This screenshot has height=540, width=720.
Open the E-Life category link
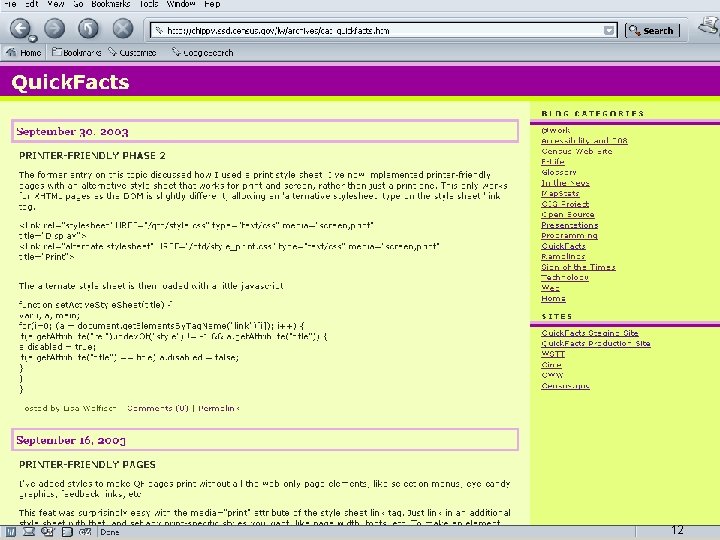553,162
